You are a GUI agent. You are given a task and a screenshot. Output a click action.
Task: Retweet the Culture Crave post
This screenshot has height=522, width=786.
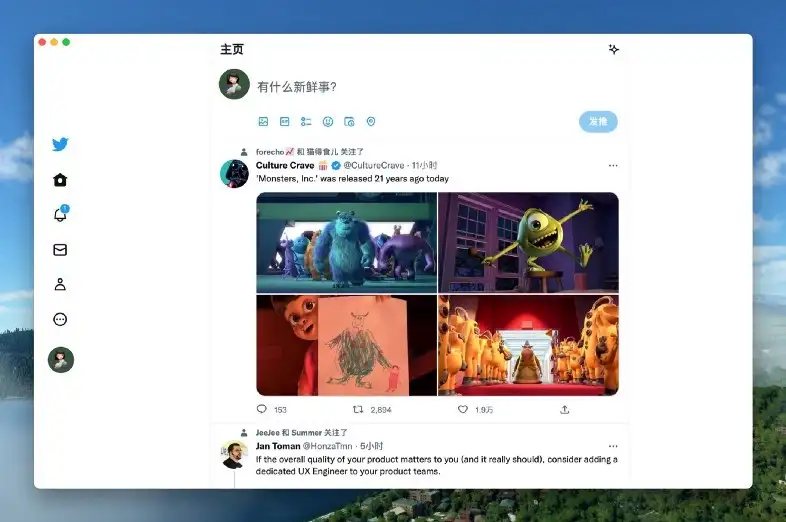[358, 409]
